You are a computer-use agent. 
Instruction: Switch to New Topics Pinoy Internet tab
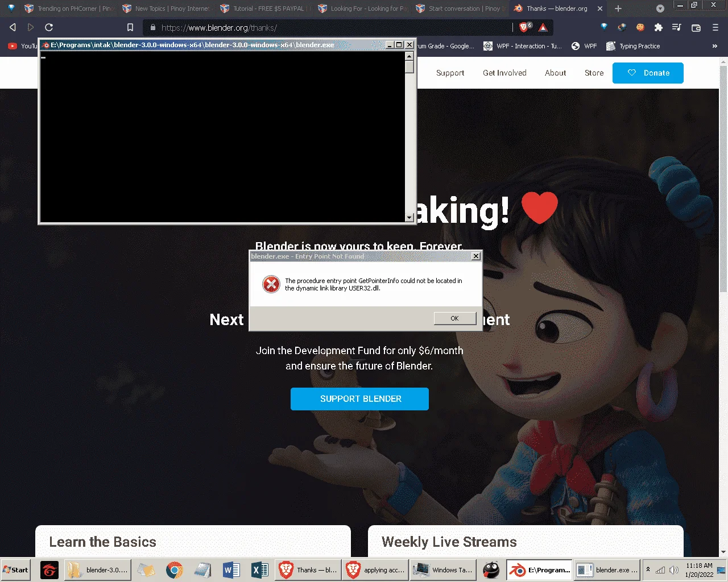click(167, 9)
